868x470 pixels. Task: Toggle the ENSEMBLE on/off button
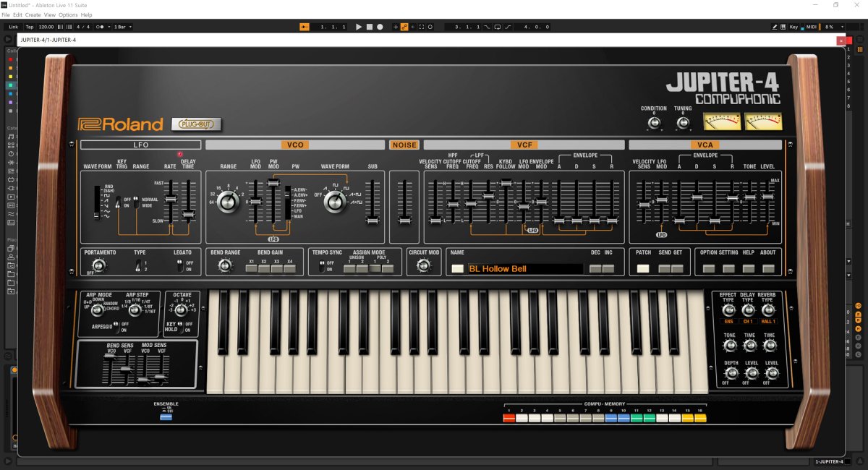(166, 416)
